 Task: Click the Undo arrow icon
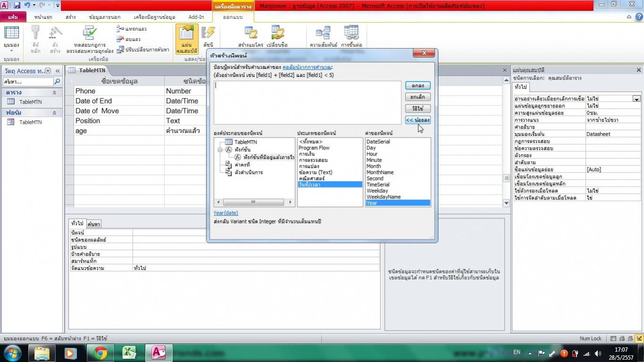27,6
